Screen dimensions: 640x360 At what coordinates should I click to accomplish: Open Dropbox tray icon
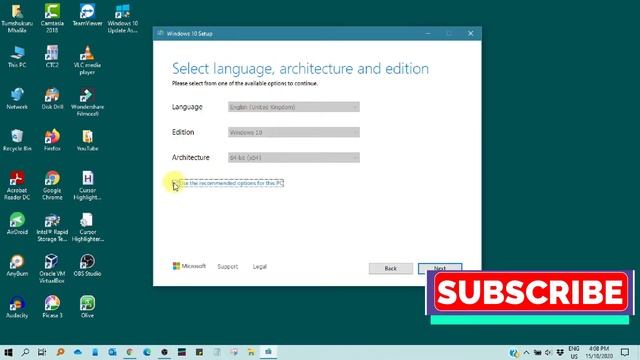[x=560, y=352]
